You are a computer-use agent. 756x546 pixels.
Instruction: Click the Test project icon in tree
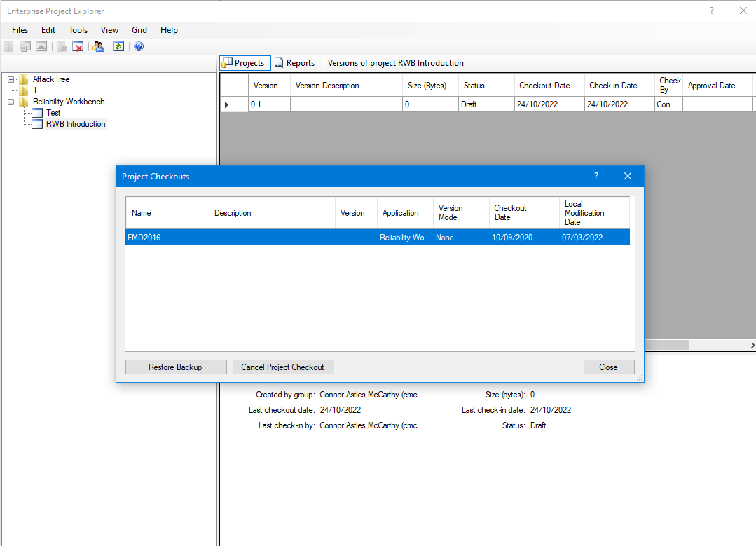coord(37,113)
